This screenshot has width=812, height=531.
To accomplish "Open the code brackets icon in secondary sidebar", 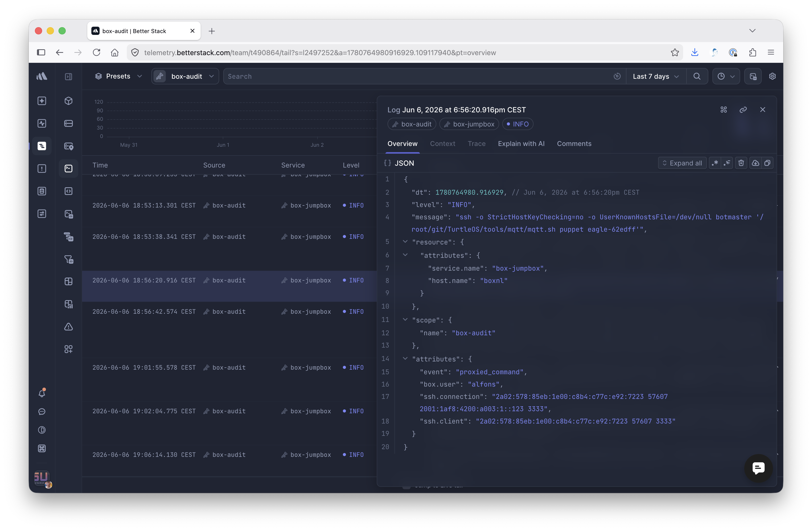I will [69, 191].
